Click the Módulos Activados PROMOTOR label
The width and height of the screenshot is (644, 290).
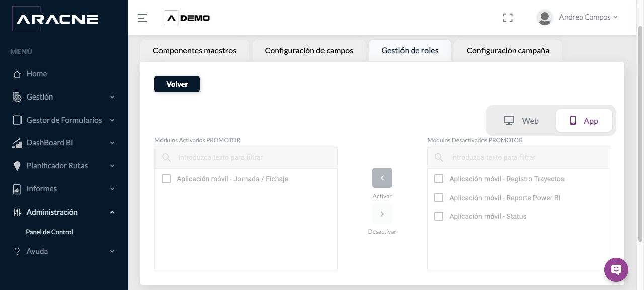click(198, 140)
